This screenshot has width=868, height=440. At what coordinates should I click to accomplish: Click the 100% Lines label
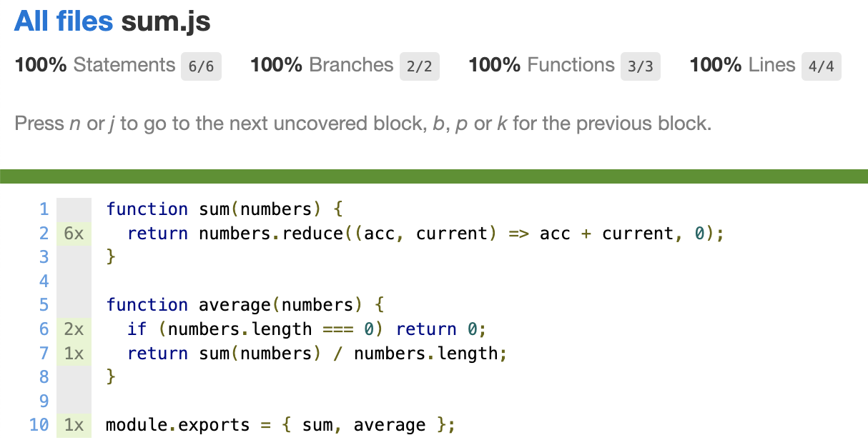pyautogui.click(x=742, y=66)
